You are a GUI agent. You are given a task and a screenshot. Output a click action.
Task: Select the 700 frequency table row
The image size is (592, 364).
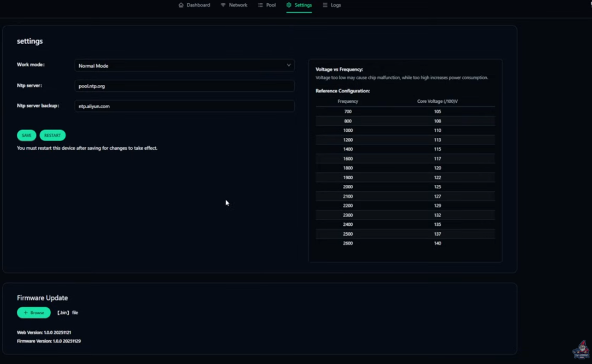[x=405, y=112]
